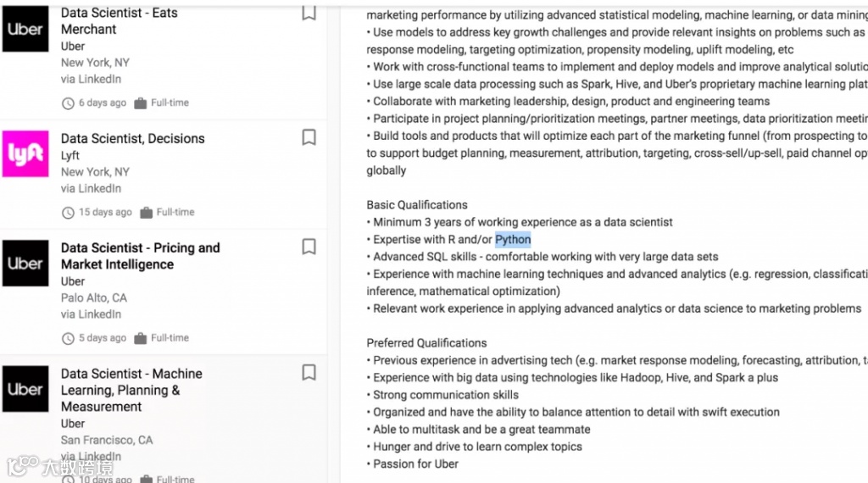Click the clock icon next to 6 days ago
The height and width of the screenshot is (483, 868).
(68, 103)
